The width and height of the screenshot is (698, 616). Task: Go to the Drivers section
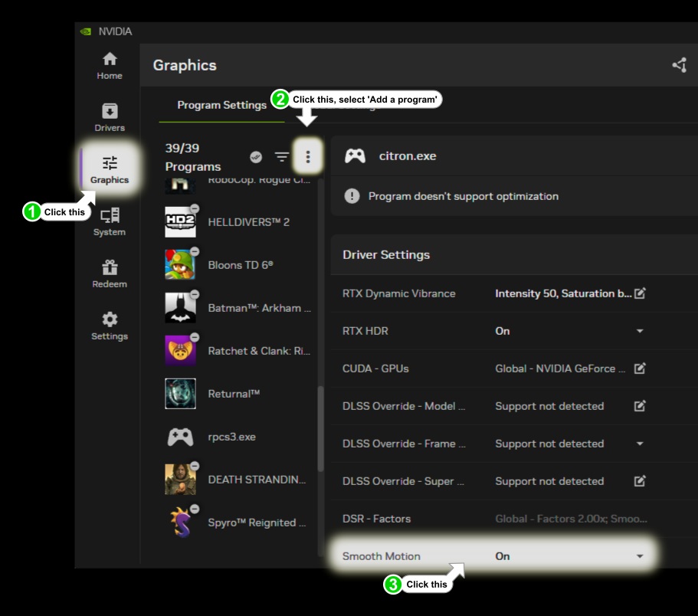[x=110, y=118]
